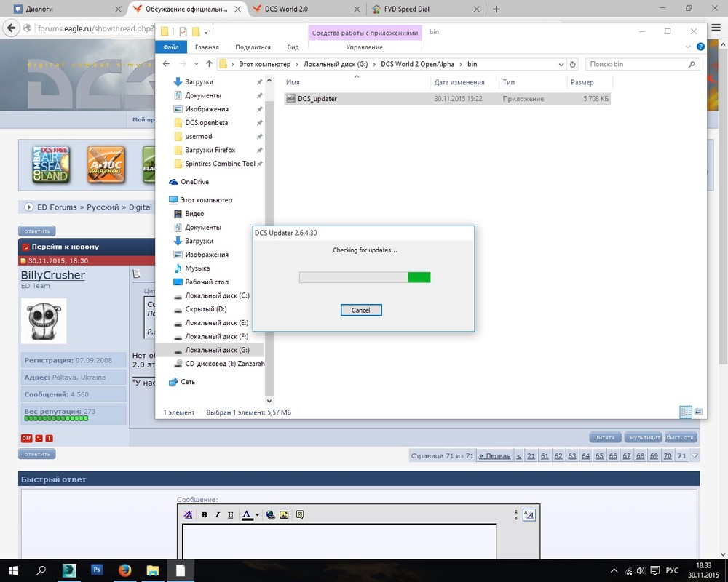This screenshot has height=582, width=728.
Task: Open Firefox hamburger menu
Action: pos(716,28)
